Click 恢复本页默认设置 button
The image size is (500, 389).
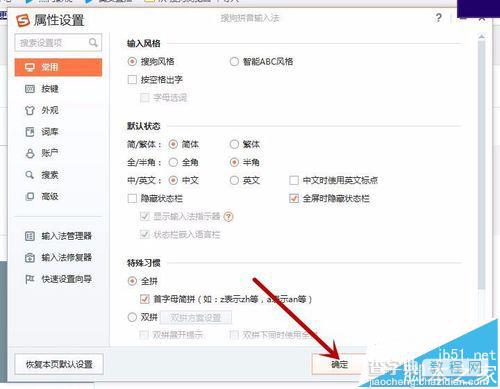59,364
